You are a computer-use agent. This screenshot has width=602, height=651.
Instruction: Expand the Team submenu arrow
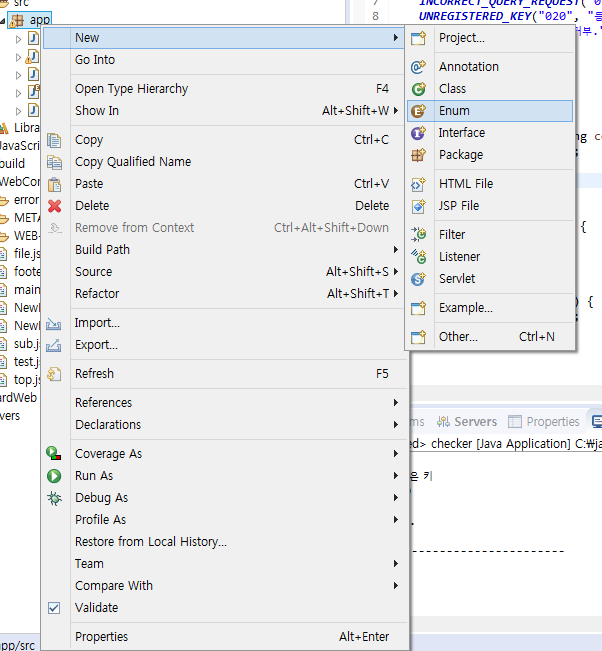(396, 564)
